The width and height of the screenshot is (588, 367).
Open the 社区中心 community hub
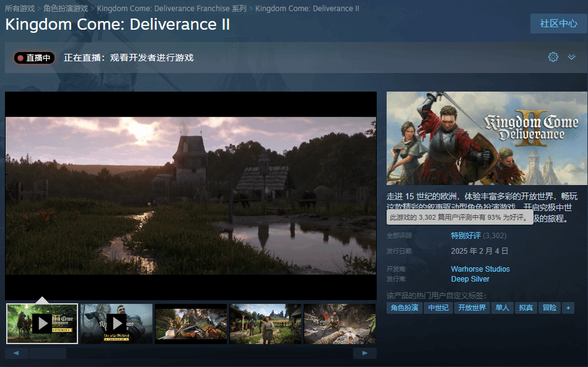559,24
